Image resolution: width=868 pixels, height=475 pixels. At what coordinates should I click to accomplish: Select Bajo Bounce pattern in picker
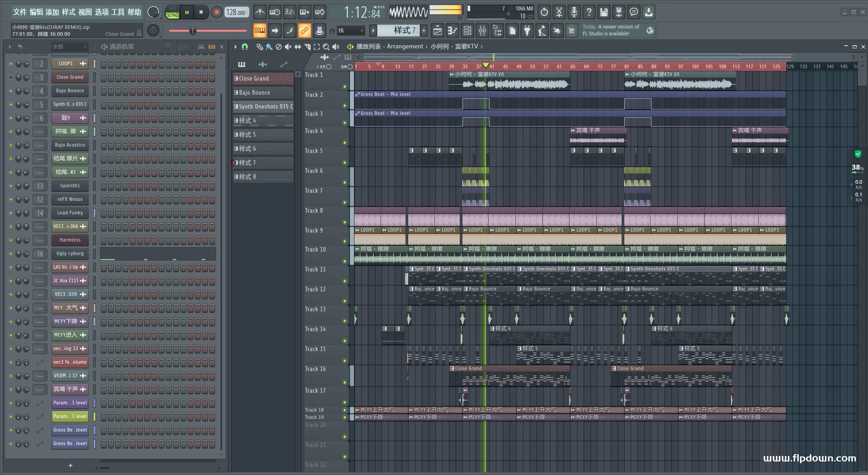click(x=263, y=92)
